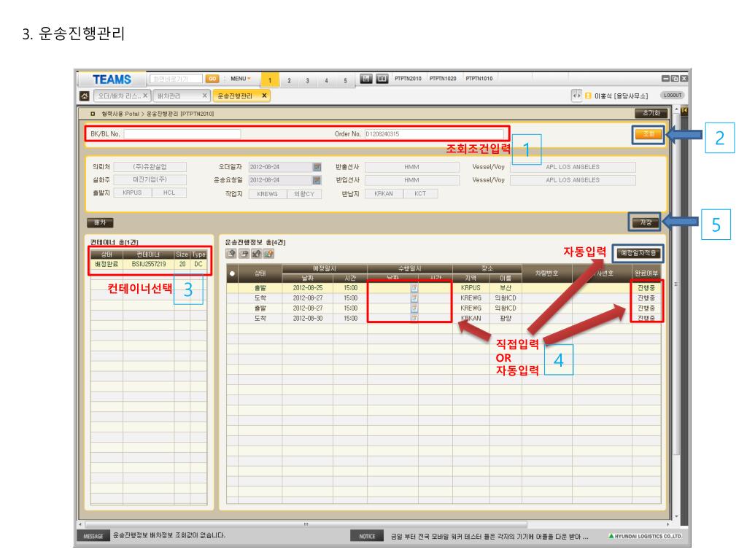Click the 차량번호 column header
The width and height of the screenshot is (747, 560).
[546, 273]
